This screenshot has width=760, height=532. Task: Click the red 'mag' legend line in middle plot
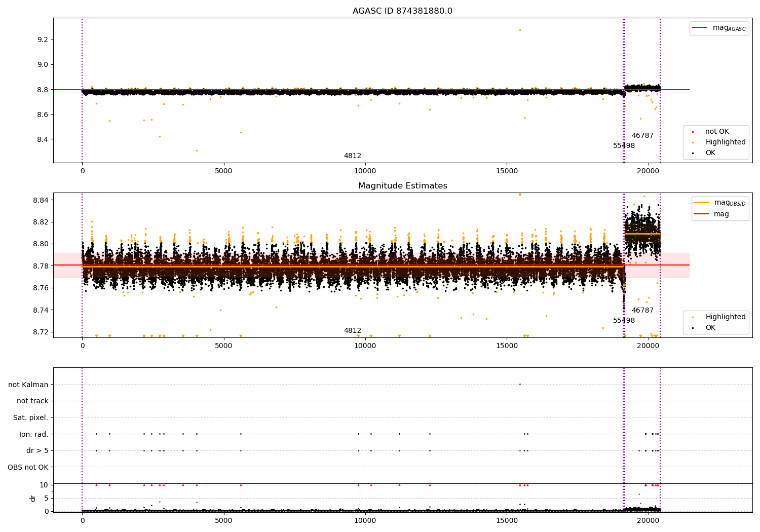point(701,214)
